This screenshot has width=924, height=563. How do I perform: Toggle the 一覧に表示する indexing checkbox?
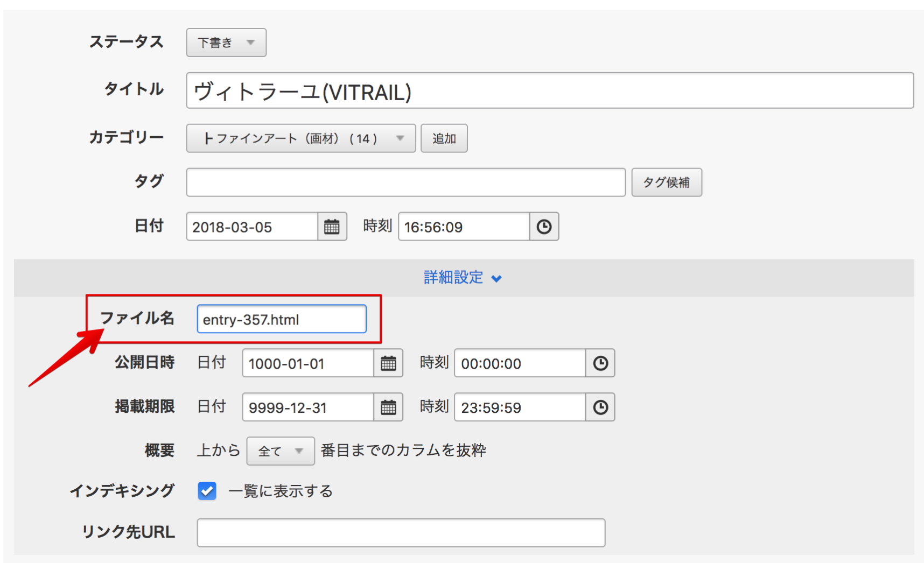pyautogui.click(x=207, y=491)
